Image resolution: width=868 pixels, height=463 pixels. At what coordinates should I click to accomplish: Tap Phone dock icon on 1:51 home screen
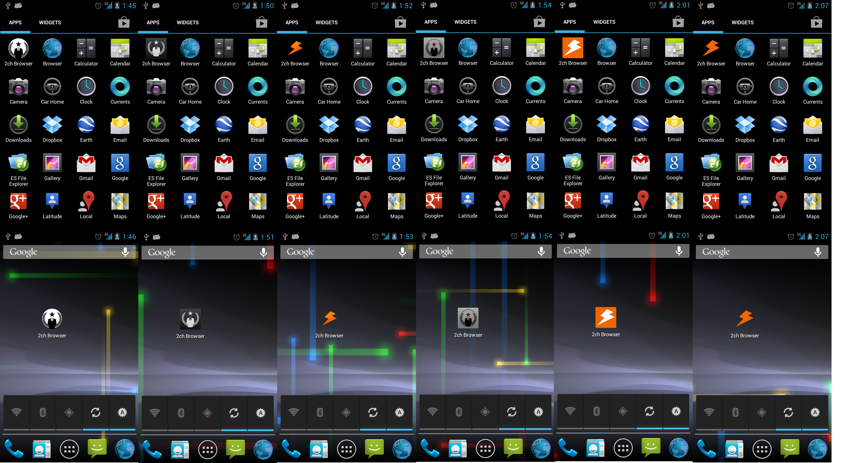(x=152, y=449)
